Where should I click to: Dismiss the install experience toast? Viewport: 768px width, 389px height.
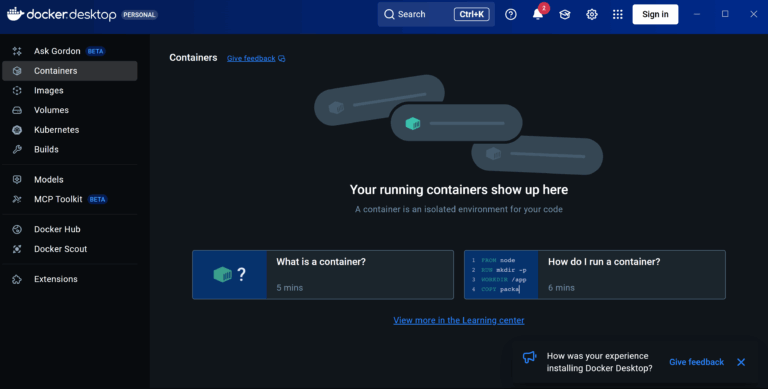click(x=741, y=362)
